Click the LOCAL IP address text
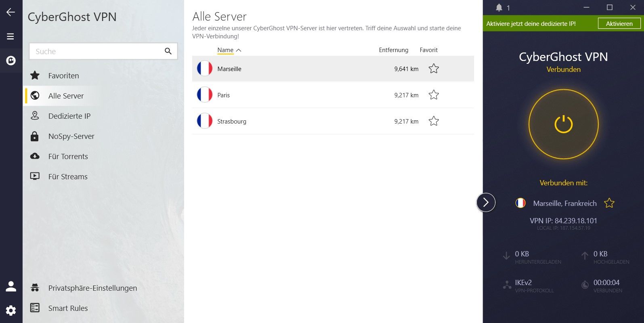 pos(563,228)
